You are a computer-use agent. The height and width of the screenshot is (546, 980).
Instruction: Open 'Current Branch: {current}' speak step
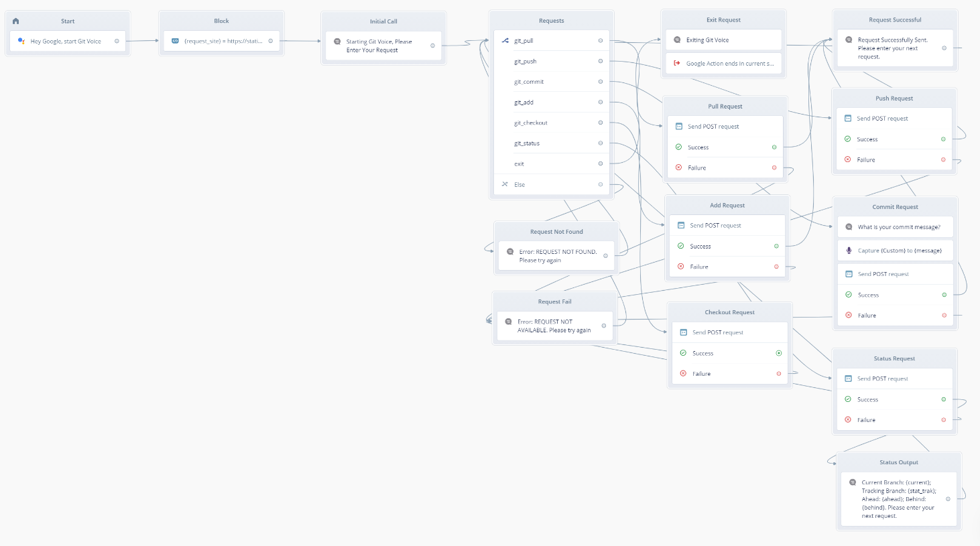coord(899,499)
